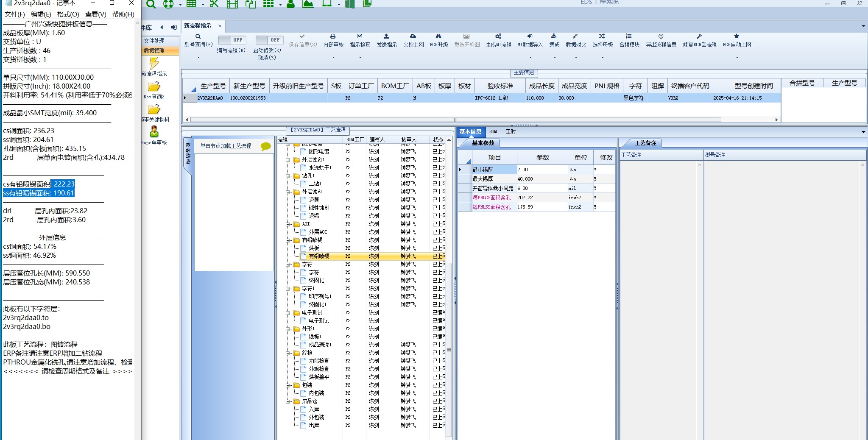Screen dimensions: 868x440
Task: Open the 指示检查 dropdown arrow
Action: click(360, 58)
